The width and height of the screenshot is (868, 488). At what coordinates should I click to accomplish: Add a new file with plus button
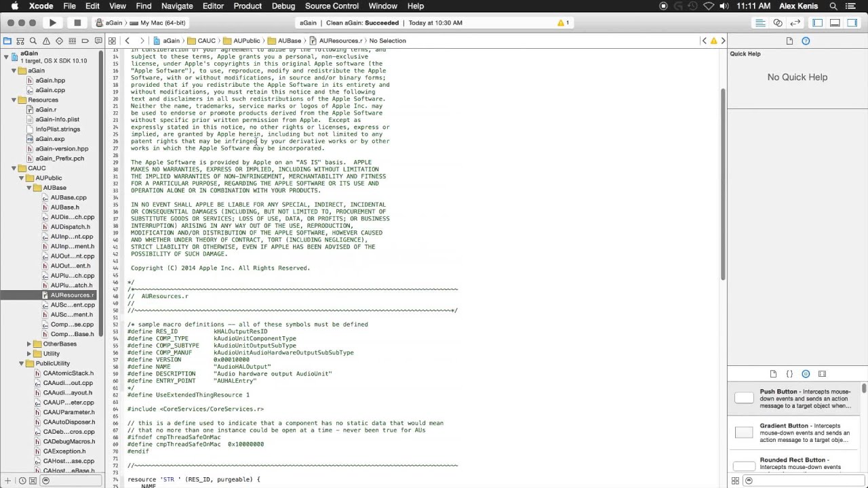pyautogui.click(x=7, y=481)
